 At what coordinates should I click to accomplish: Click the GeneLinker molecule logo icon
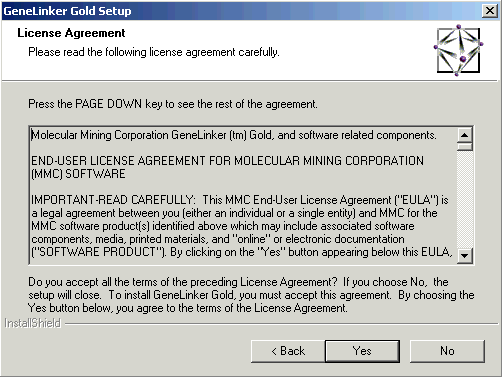click(459, 50)
